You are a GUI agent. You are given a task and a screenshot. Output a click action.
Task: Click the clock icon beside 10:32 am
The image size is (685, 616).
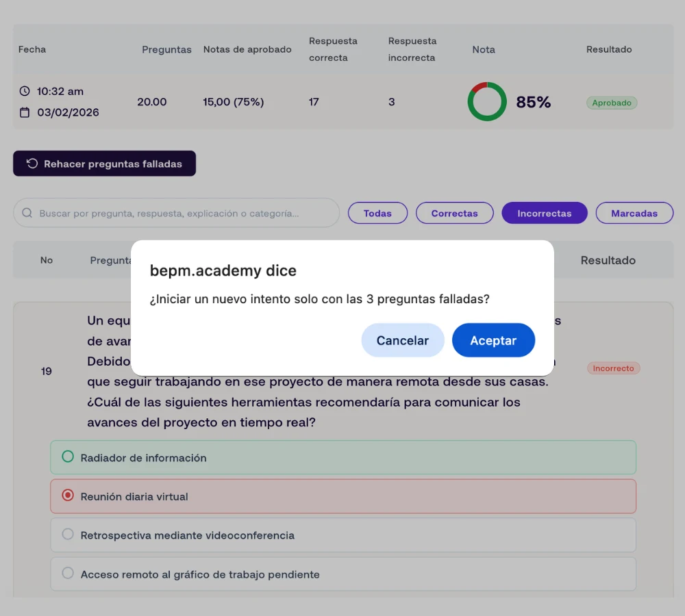(x=25, y=91)
